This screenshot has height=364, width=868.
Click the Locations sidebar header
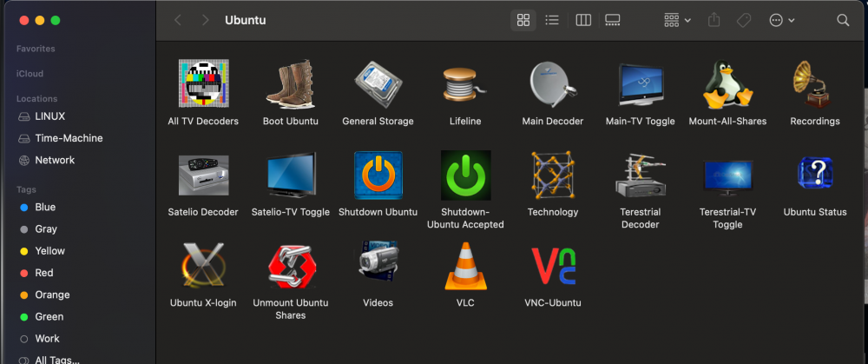click(x=36, y=99)
